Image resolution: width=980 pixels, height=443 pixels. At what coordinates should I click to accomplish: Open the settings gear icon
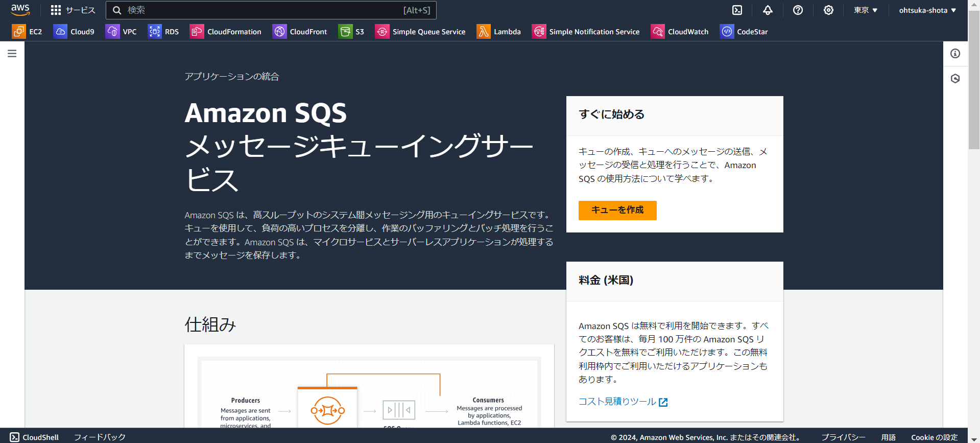coord(828,10)
